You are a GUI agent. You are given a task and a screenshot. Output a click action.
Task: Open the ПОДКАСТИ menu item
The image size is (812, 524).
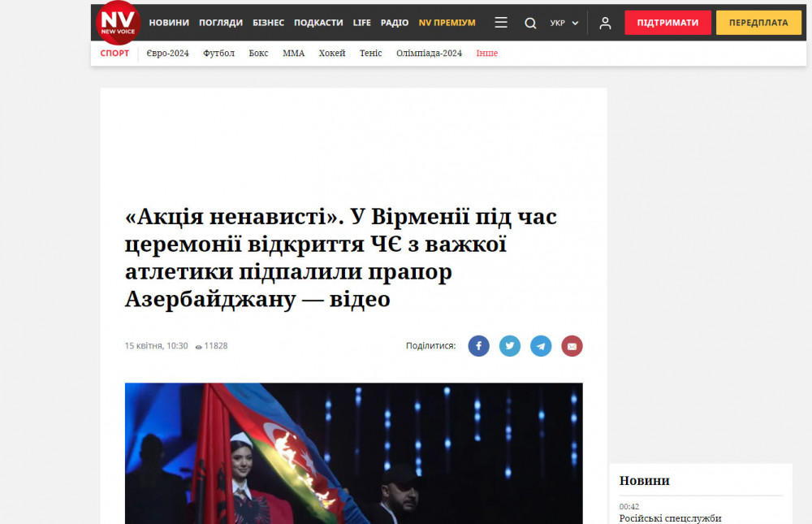tap(318, 23)
